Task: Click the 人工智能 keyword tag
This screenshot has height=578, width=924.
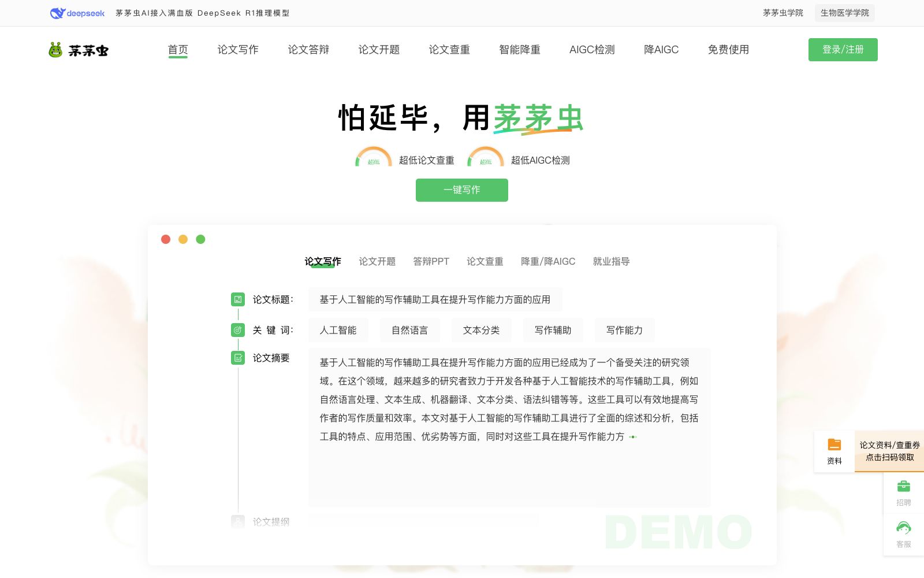Action: coord(338,330)
